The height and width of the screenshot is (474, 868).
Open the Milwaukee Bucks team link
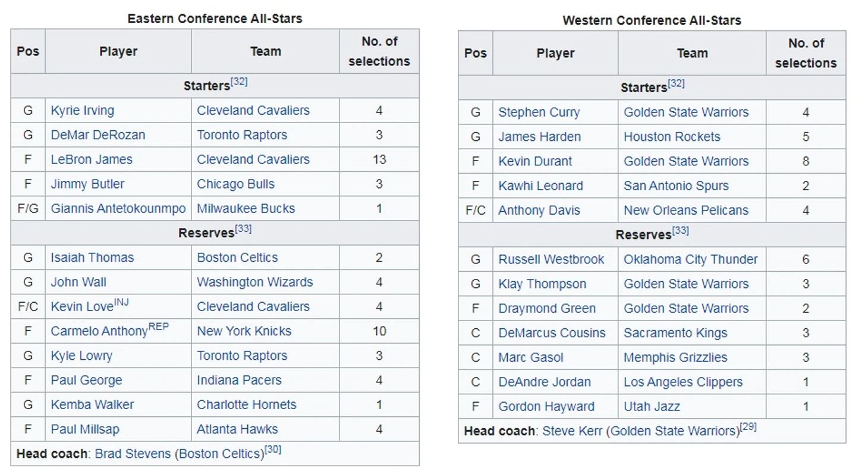pyautogui.click(x=246, y=209)
